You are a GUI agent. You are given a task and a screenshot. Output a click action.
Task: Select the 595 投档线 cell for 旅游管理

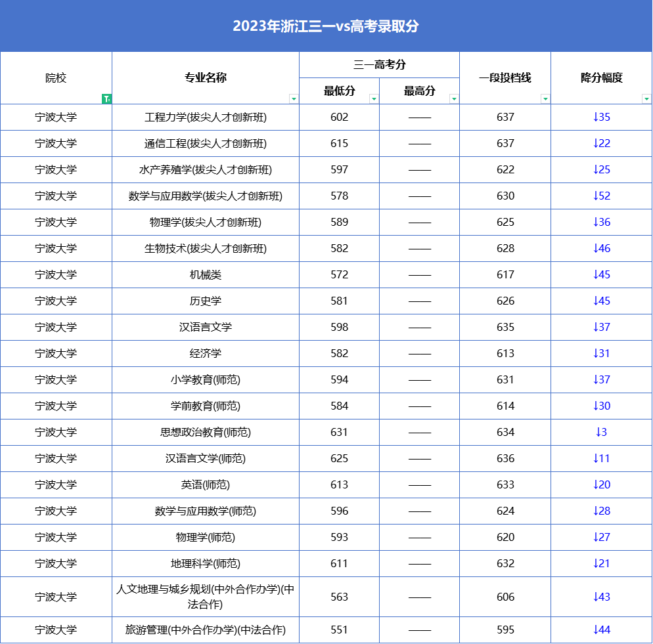[x=505, y=629]
